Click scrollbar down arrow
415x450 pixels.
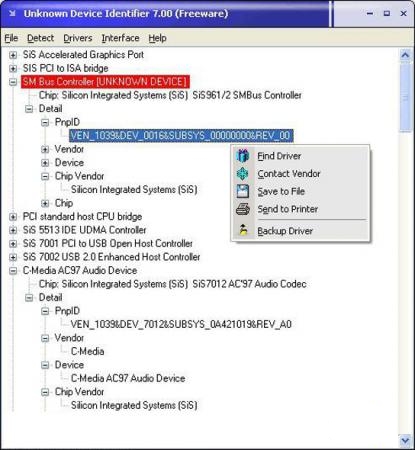[x=405, y=441]
